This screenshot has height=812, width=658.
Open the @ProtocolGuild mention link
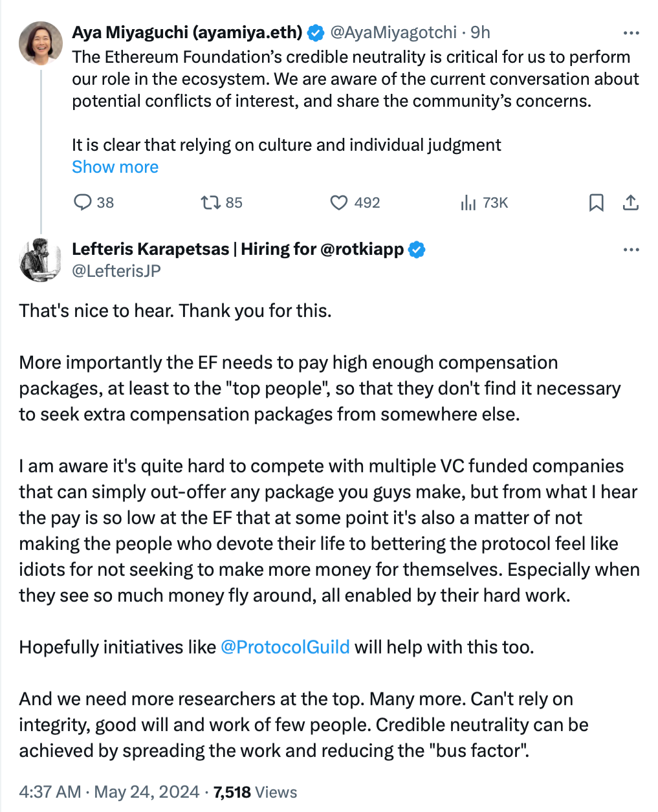click(285, 647)
